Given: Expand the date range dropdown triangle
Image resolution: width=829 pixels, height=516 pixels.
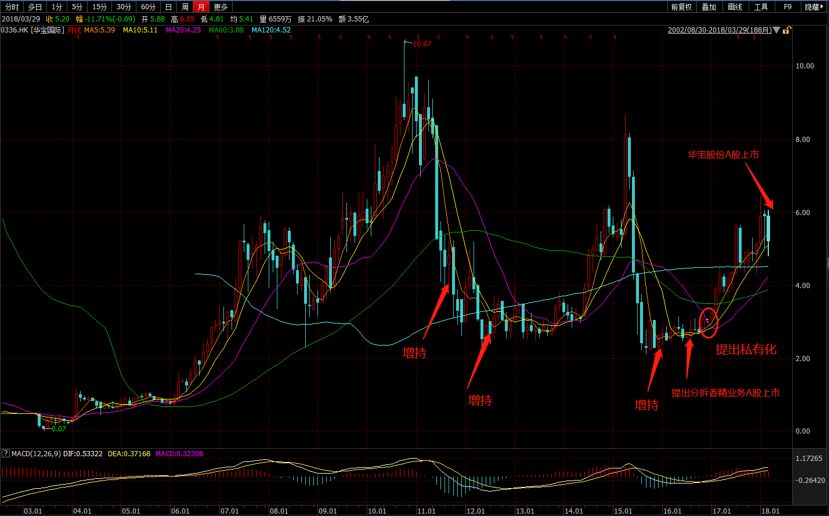Looking at the screenshot, I should click(776, 31).
